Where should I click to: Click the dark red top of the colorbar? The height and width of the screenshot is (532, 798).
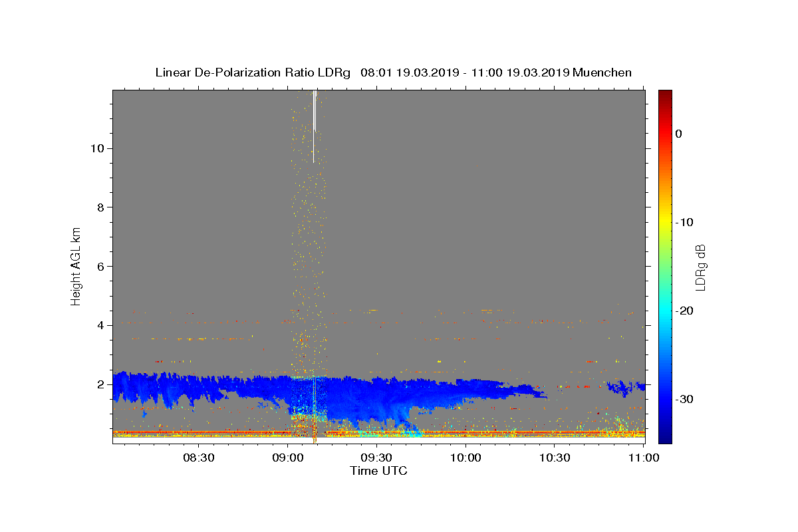click(665, 96)
